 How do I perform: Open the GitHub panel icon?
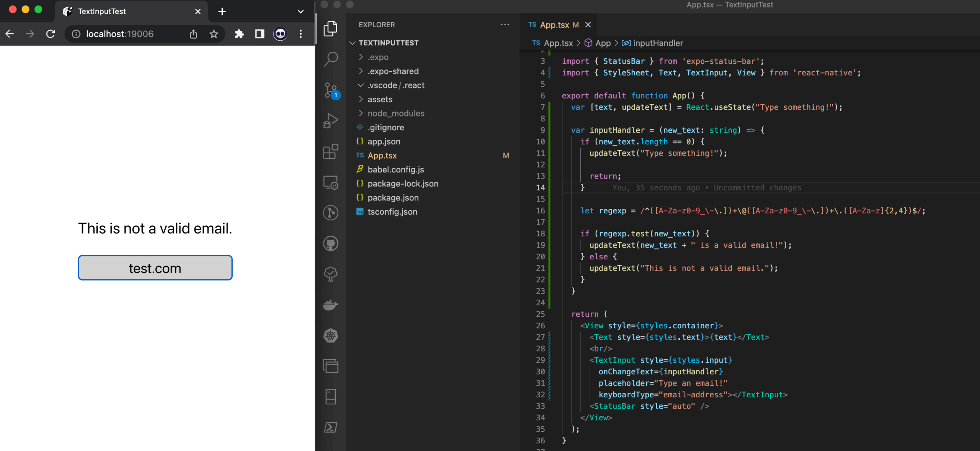[331, 243]
